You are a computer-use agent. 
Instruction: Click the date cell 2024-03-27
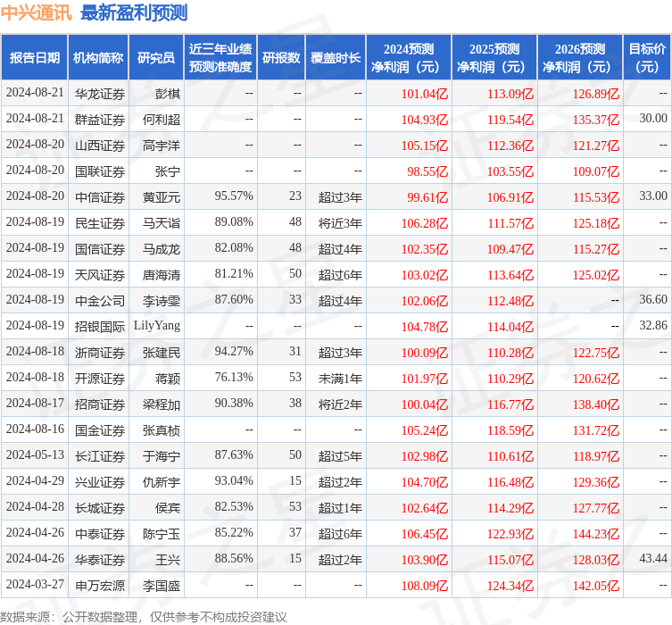click(x=35, y=584)
